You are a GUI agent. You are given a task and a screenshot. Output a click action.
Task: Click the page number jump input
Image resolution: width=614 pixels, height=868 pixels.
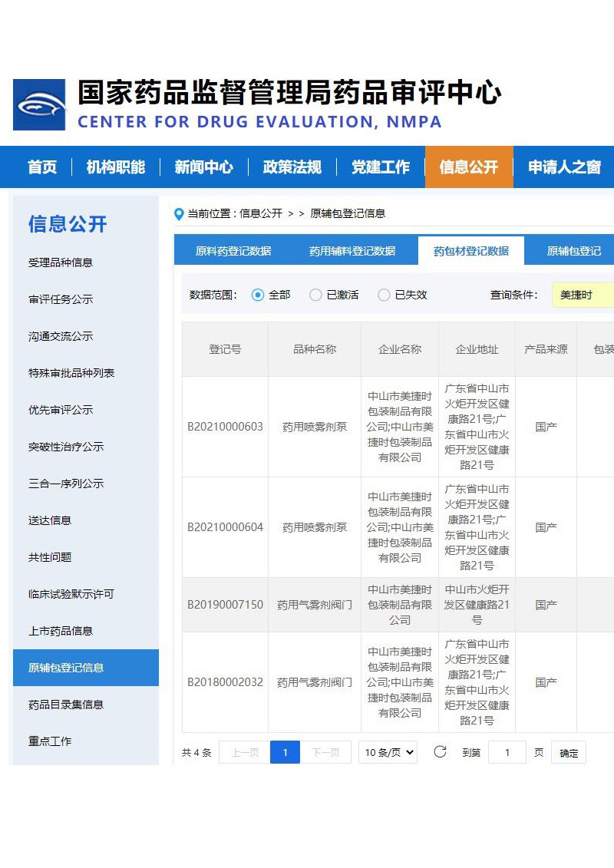coord(507,752)
